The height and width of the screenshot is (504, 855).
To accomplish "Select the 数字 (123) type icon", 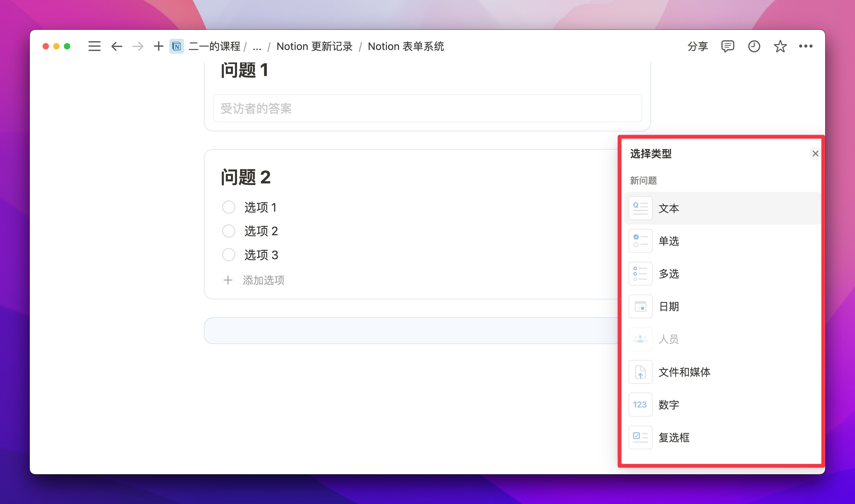I will [x=640, y=405].
